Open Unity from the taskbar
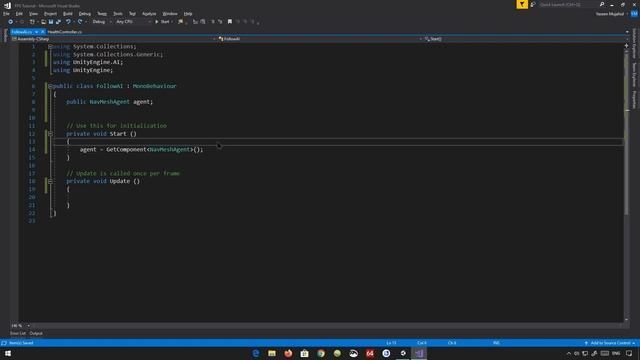The width and height of the screenshot is (640, 360). tap(403, 353)
